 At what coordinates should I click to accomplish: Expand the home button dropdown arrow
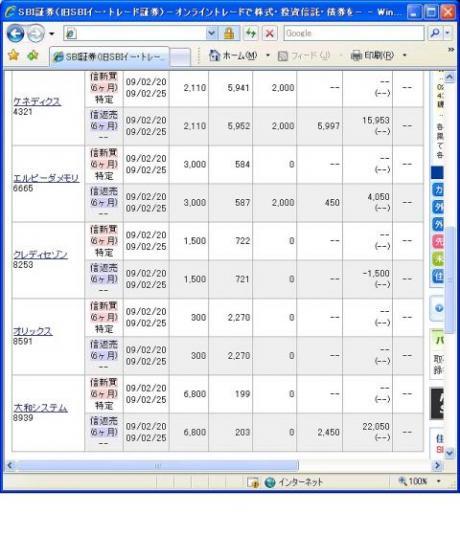268,55
